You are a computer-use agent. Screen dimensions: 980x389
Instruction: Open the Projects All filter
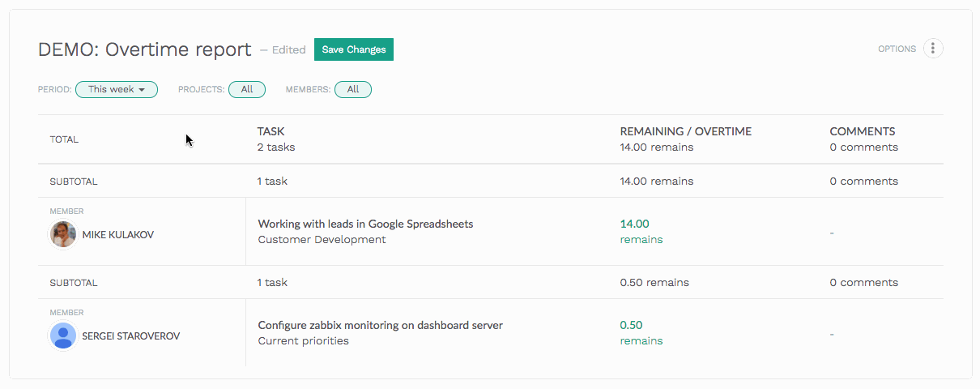click(x=247, y=90)
